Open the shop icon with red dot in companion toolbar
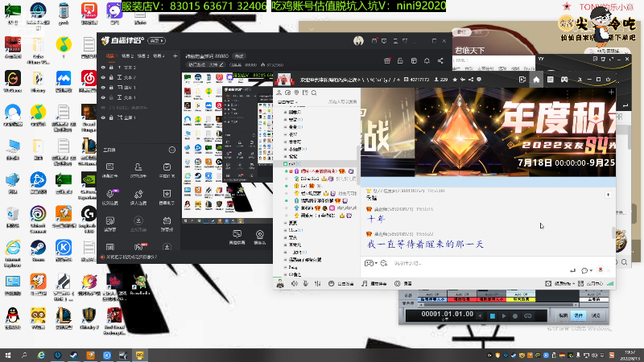The height and width of the screenshot is (362, 644). coord(387,61)
